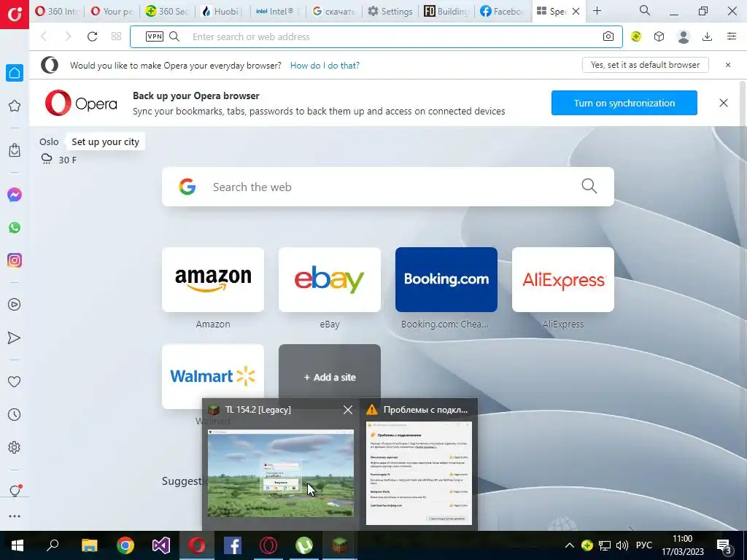Click the Speed Dial grid button in toolbar
The width and height of the screenshot is (747, 560).
click(x=116, y=36)
